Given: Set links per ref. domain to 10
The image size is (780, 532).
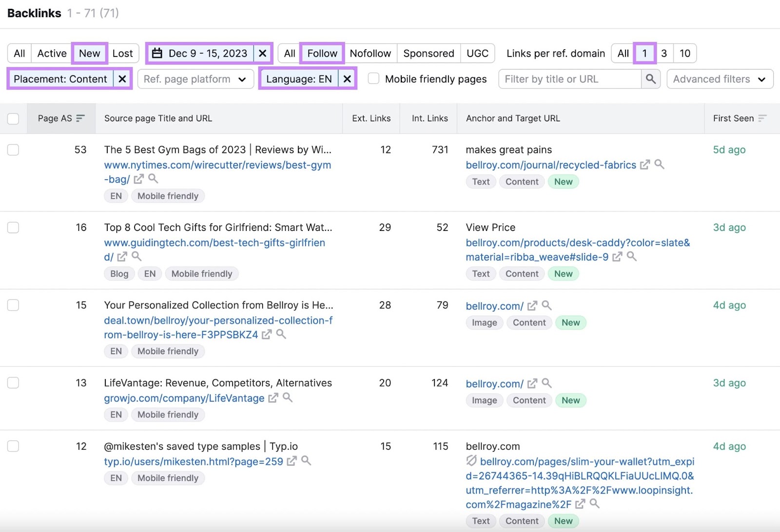Looking at the screenshot, I should 684,53.
